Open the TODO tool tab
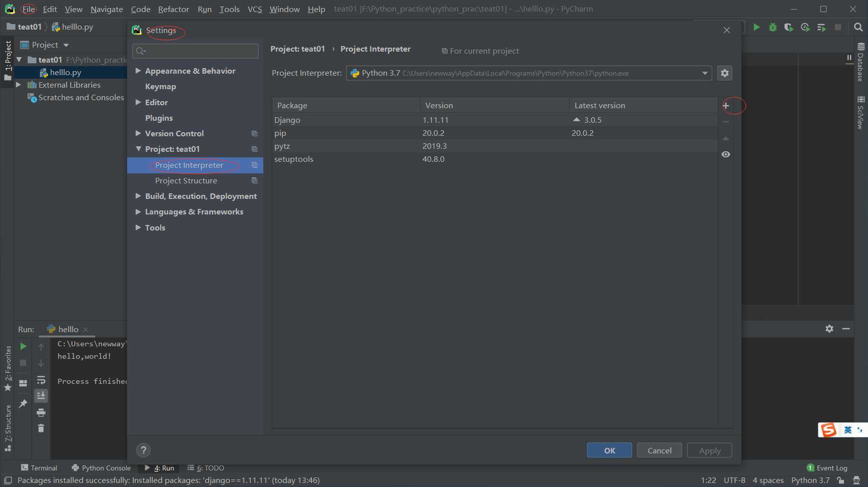Viewport: 868px width, 487px height. pyautogui.click(x=205, y=468)
